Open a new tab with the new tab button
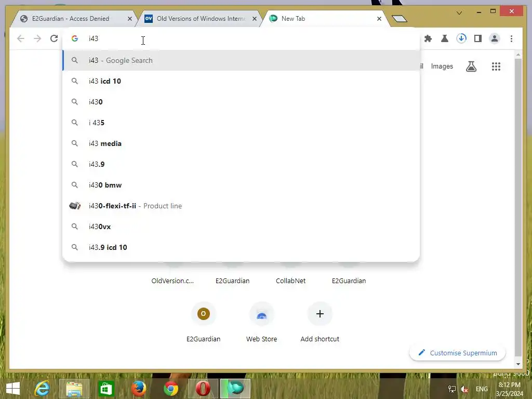The image size is (532, 399). coord(400,18)
